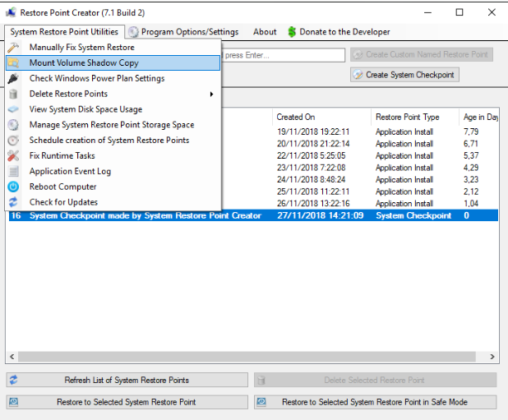508x420 pixels.
Task: Click Donate to the Developer
Action: 338,32
